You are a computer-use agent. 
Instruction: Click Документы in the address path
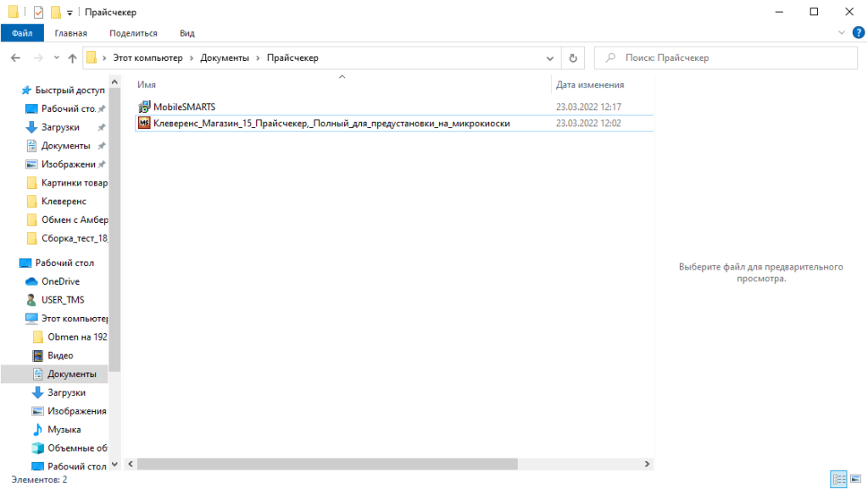point(225,58)
